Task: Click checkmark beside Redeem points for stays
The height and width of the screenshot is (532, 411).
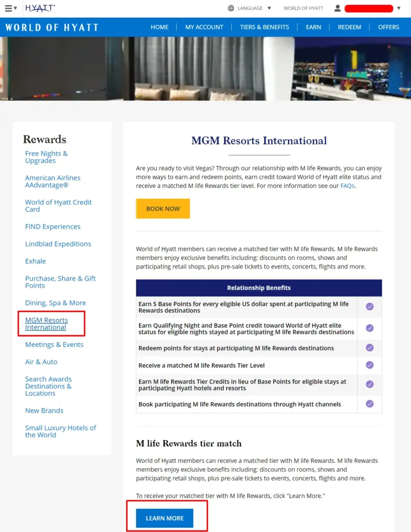Action: pos(369,348)
